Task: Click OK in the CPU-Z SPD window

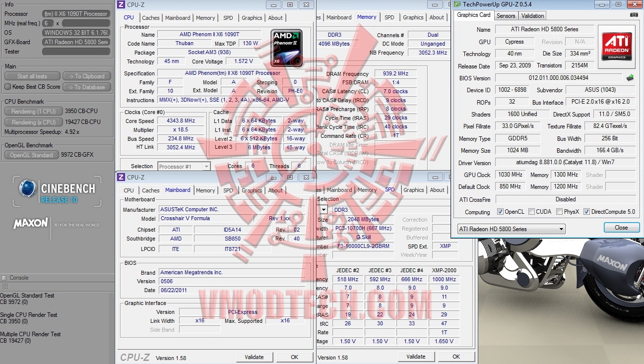Action: 456,357
